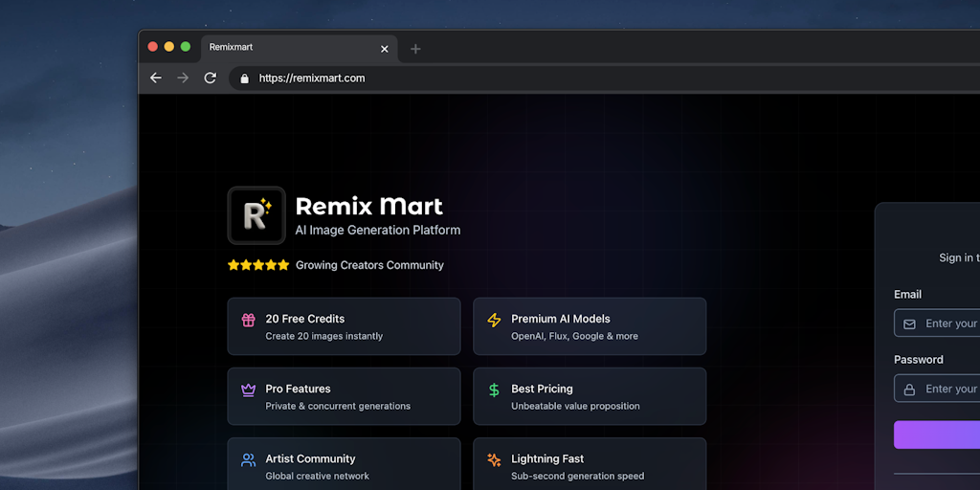This screenshot has width=980, height=490.
Task: Click the envelope icon in Email field
Action: [909, 323]
